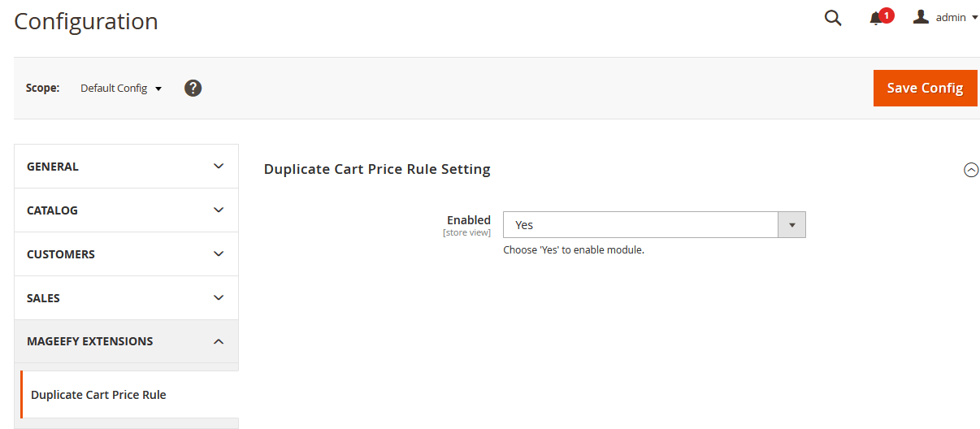Click the Save Config button
Screen dimensions: 980x429
[x=925, y=88]
